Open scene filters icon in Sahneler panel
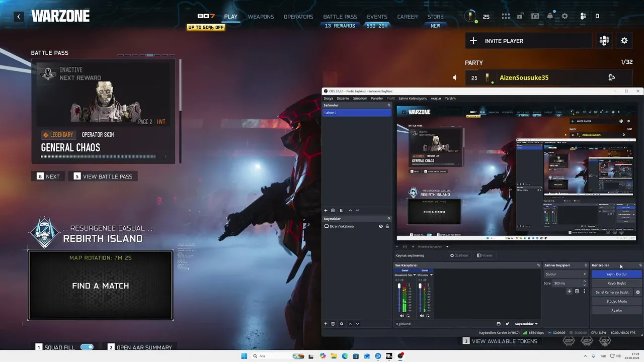 point(342,210)
